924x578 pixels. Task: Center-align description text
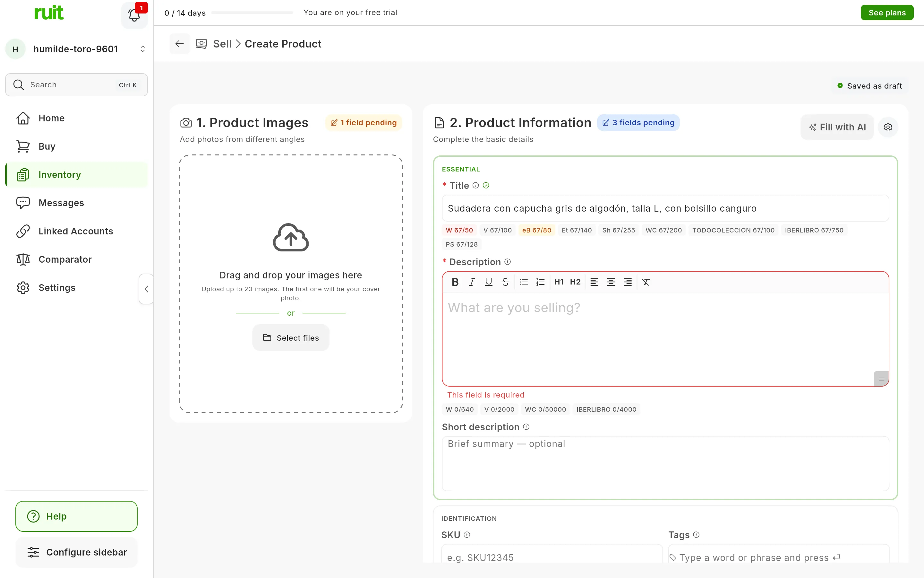point(611,282)
